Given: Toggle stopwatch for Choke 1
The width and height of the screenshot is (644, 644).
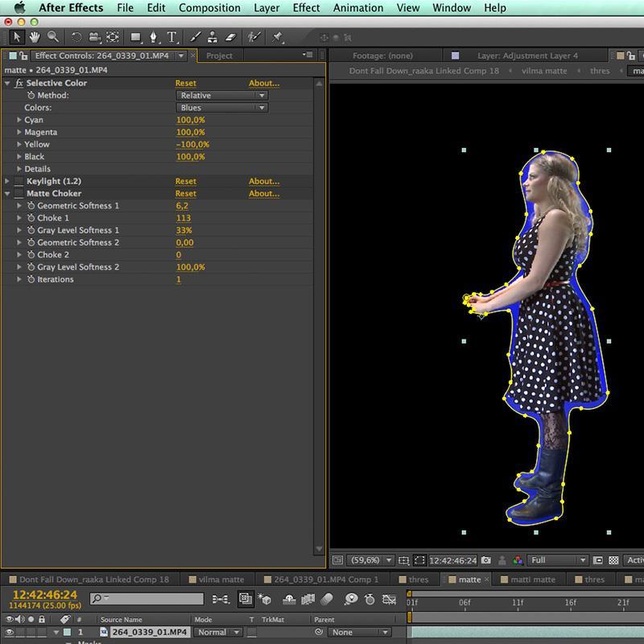Looking at the screenshot, I should point(31,218).
